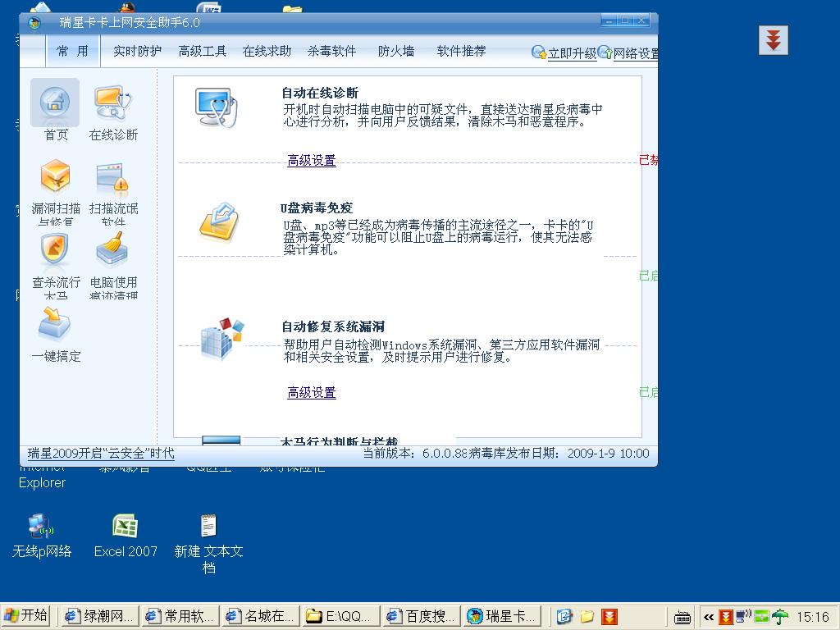Select the 杀毒软件 tab
This screenshot has width=840, height=630.
click(x=331, y=51)
